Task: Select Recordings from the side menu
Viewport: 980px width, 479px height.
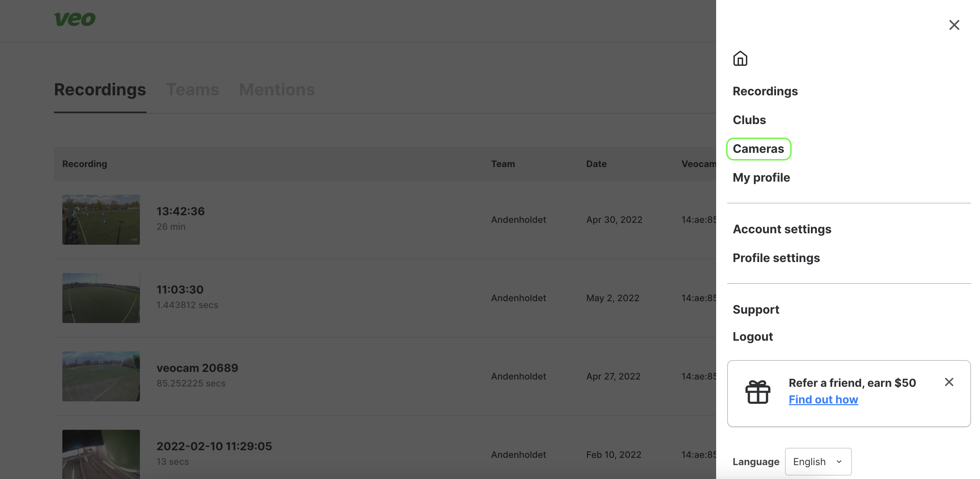Action: 765,91
